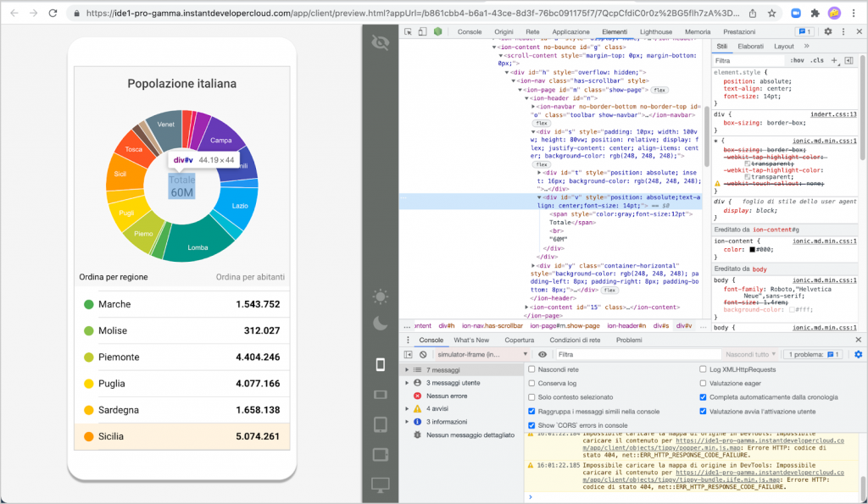Switch to the Rete tab
Viewport: 868px width, 504px height.
(x=532, y=31)
